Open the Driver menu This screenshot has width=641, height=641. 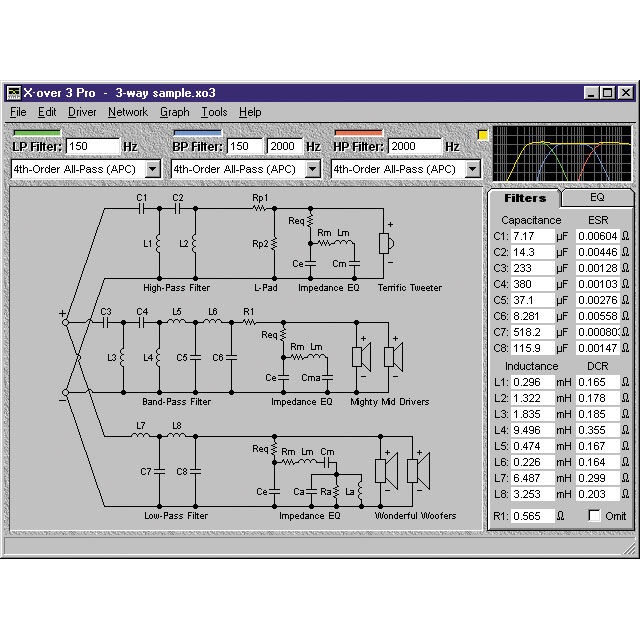point(82,112)
